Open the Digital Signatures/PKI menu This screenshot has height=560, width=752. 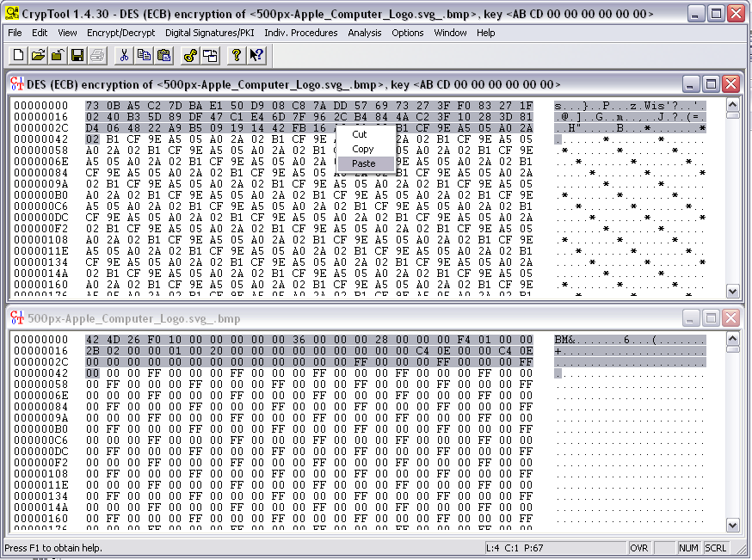[x=210, y=33]
